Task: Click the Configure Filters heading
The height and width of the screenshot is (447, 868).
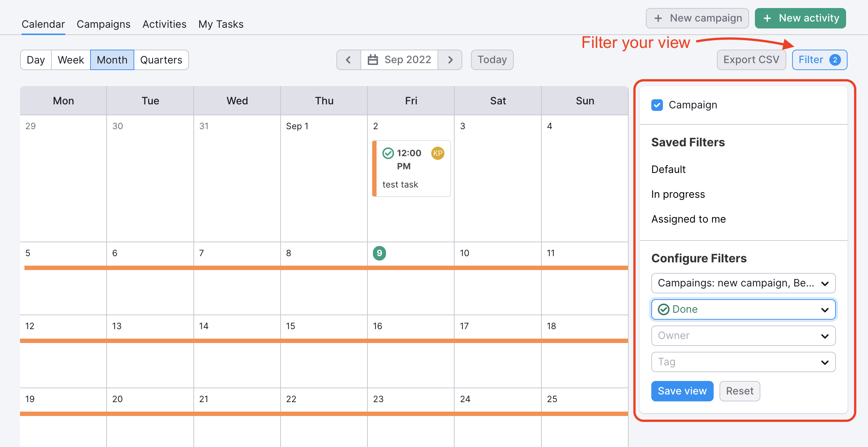Action: coord(699,258)
